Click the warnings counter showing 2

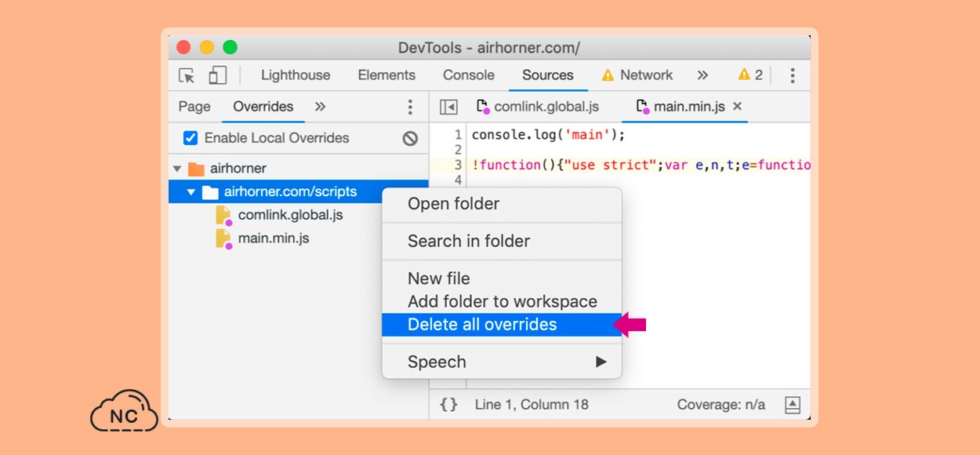[x=750, y=75]
